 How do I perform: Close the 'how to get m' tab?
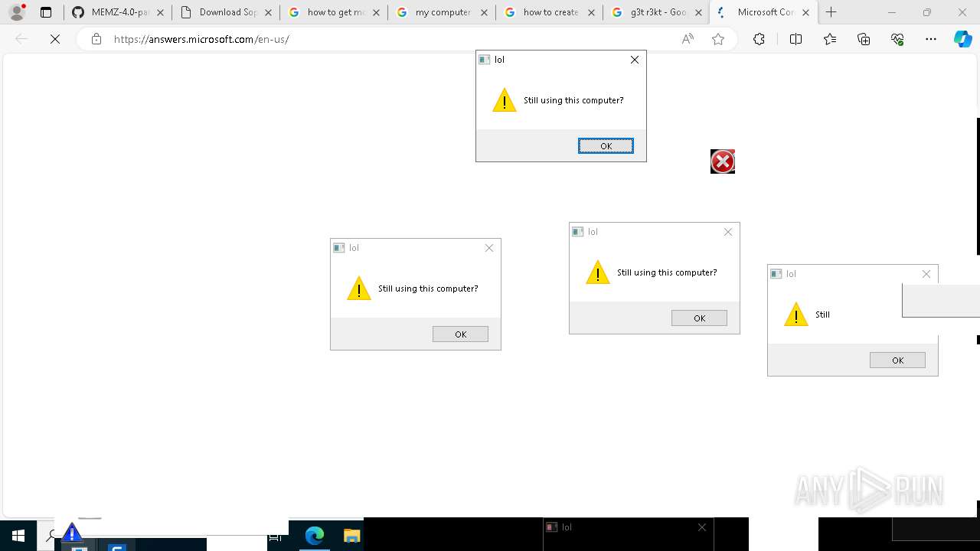376,12
